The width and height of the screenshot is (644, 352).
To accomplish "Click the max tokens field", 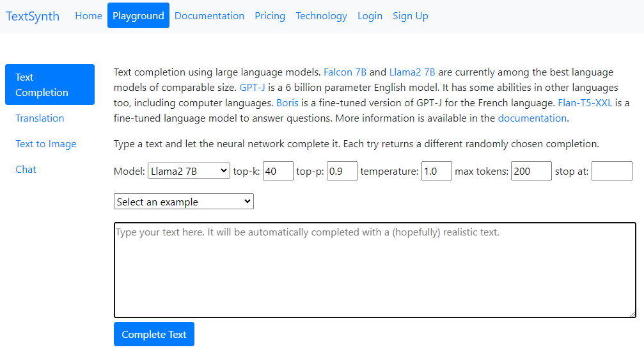I will pos(531,171).
